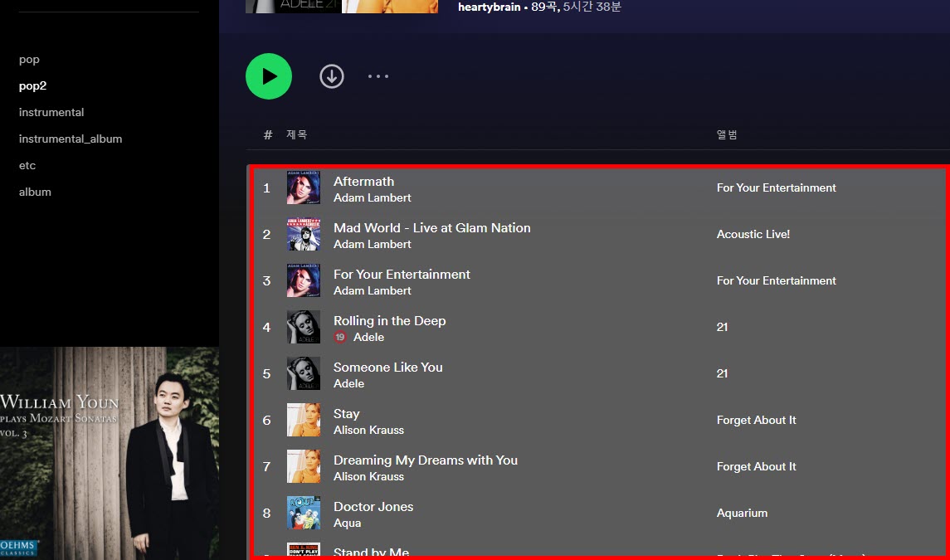Open the 21 album link in row 4

coord(722,327)
